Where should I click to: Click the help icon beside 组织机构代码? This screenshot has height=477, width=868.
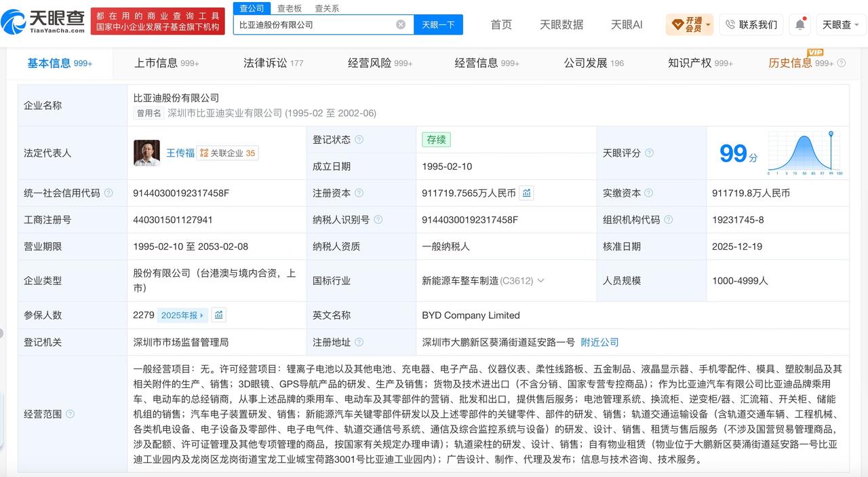click(668, 220)
